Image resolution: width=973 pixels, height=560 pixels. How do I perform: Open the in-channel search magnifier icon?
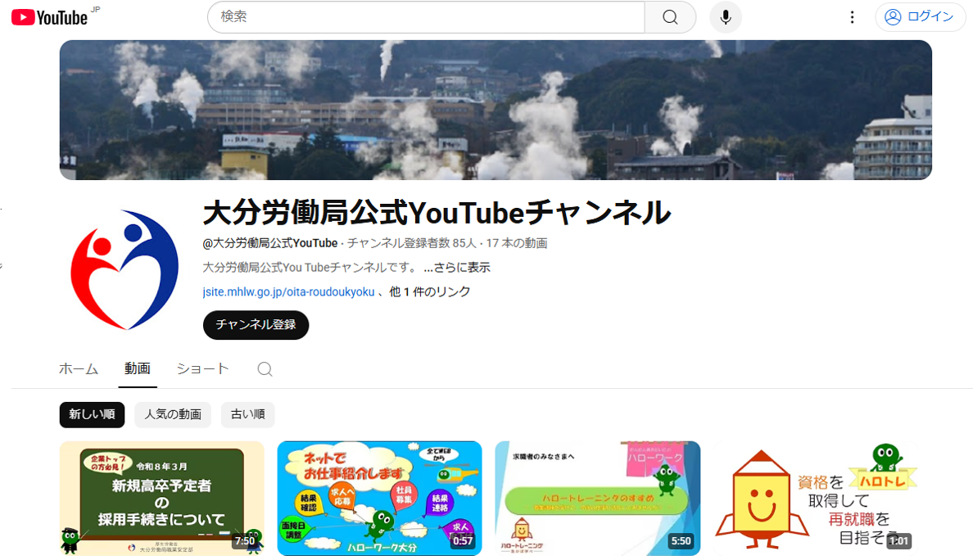265,369
